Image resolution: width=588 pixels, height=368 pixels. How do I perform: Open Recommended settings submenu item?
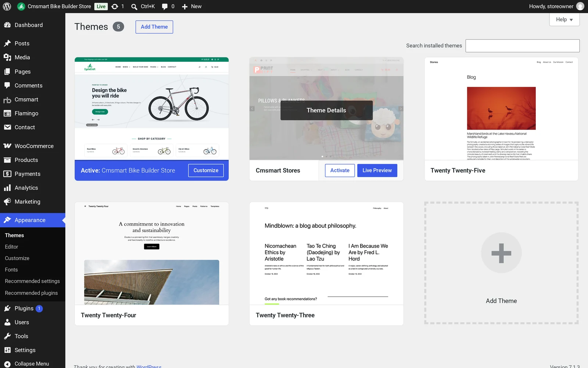(32, 281)
